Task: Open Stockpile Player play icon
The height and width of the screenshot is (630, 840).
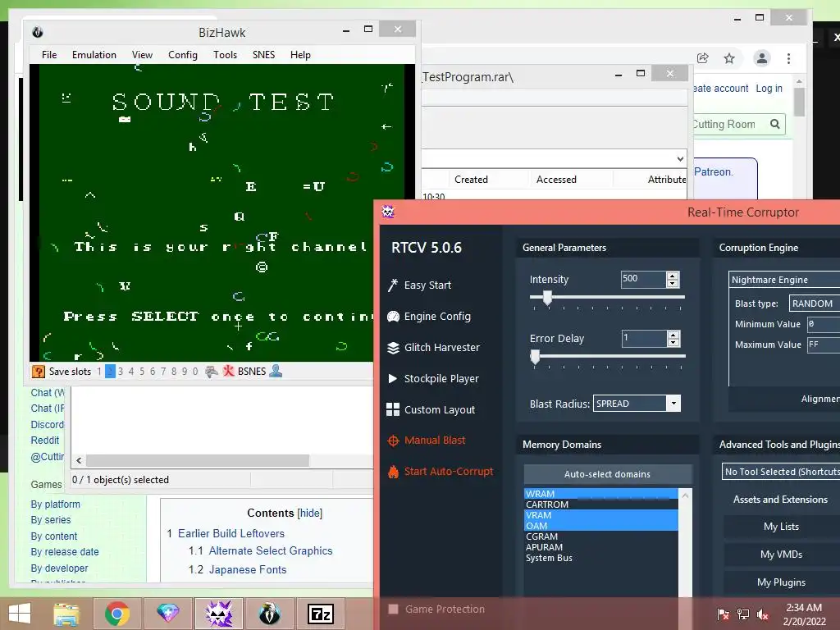Action: [393, 379]
